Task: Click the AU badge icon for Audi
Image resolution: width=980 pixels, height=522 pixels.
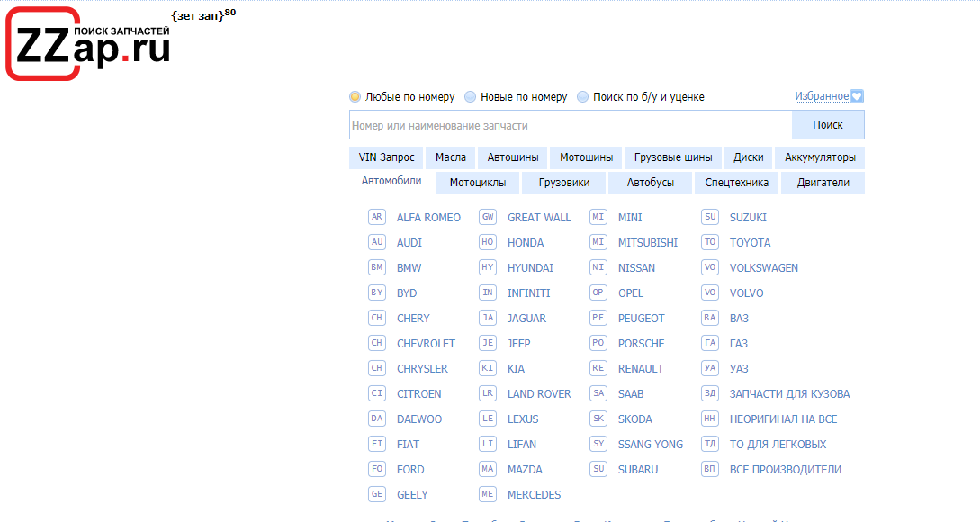Action: click(377, 242)
